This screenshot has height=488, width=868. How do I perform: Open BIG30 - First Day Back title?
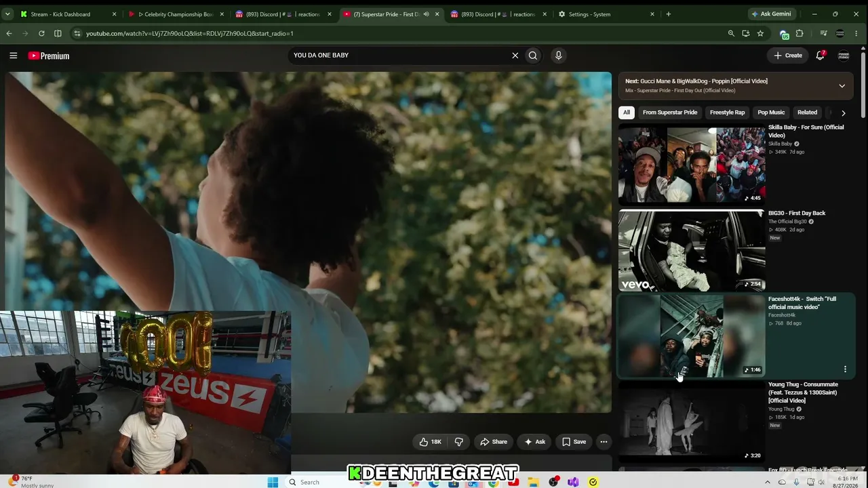tap(797, 213)
